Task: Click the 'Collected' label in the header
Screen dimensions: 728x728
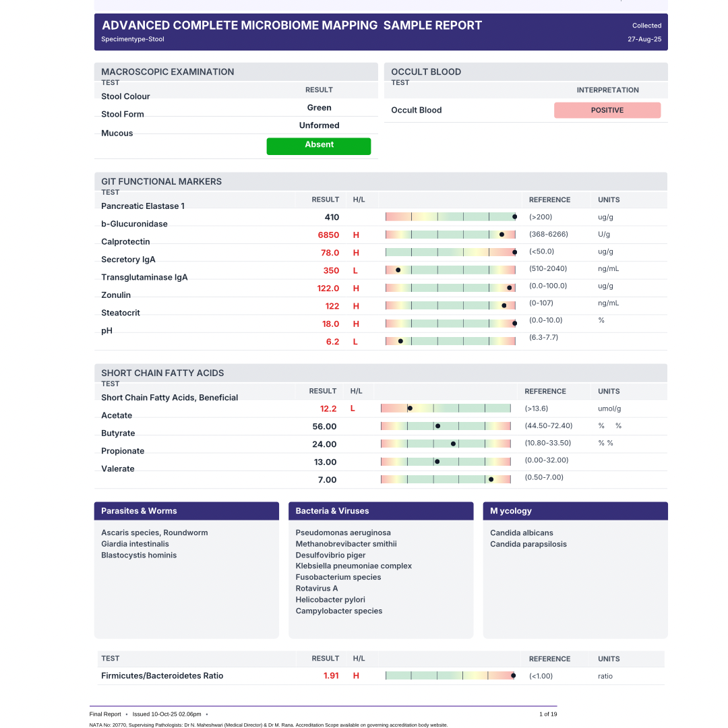Action: point(646,26)
